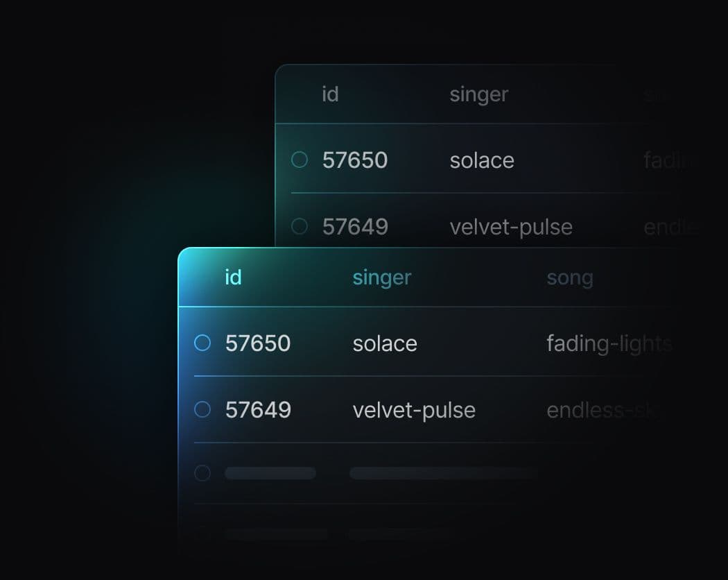Click the fading-lights song cell in the front table

[x=609, y=343]
